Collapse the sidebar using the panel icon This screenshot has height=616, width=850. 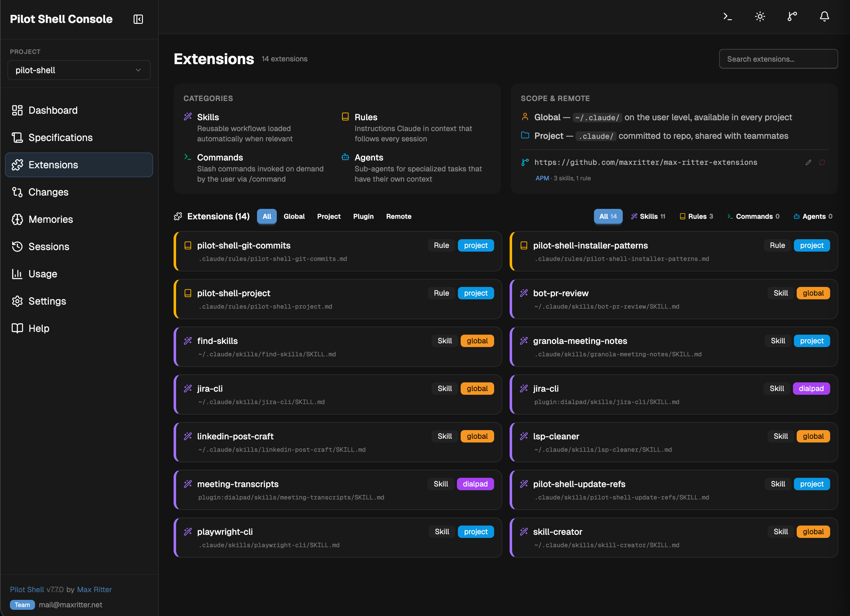click(138, 19)
